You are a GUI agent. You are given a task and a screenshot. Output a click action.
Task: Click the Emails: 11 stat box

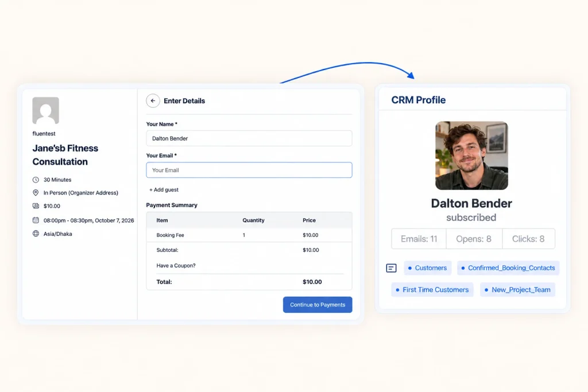pos(419,239)
